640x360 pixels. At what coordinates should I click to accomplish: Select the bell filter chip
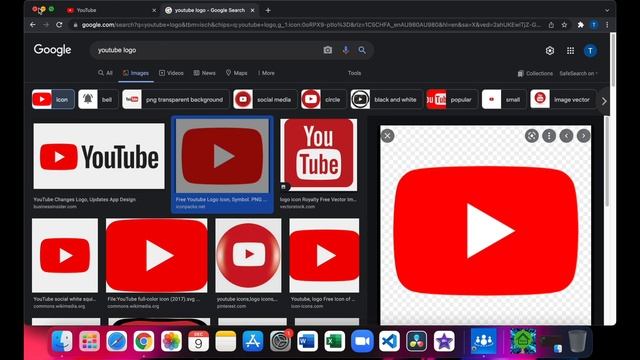click(x=98, y=99)
